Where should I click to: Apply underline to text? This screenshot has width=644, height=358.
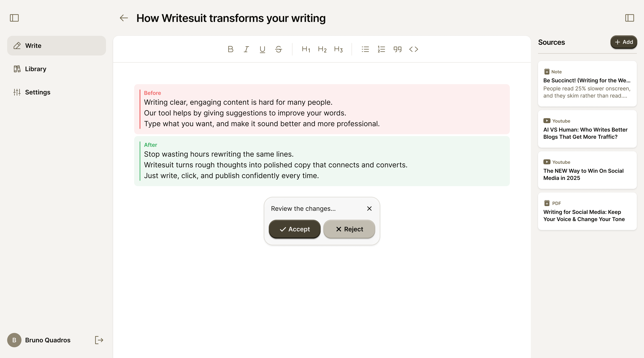point(262,49)
